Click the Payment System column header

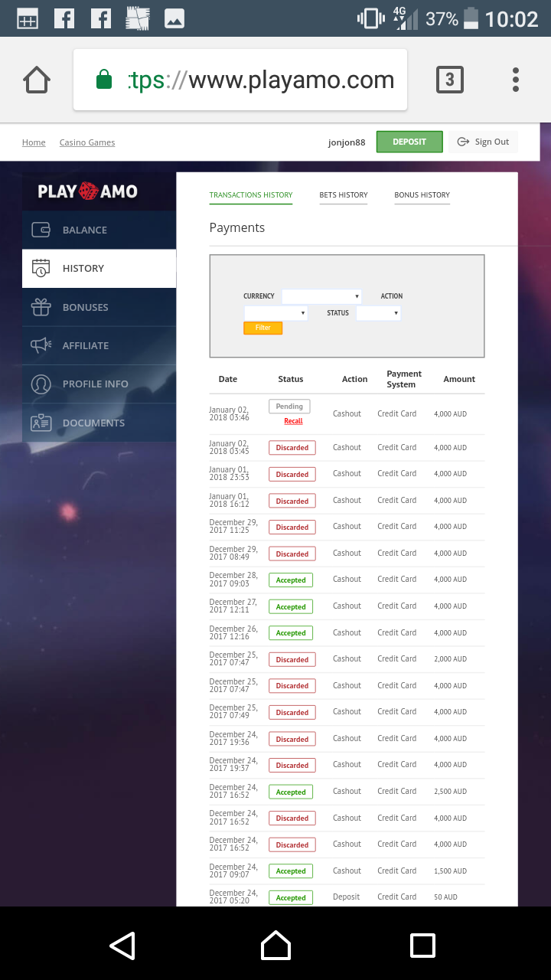404,379
